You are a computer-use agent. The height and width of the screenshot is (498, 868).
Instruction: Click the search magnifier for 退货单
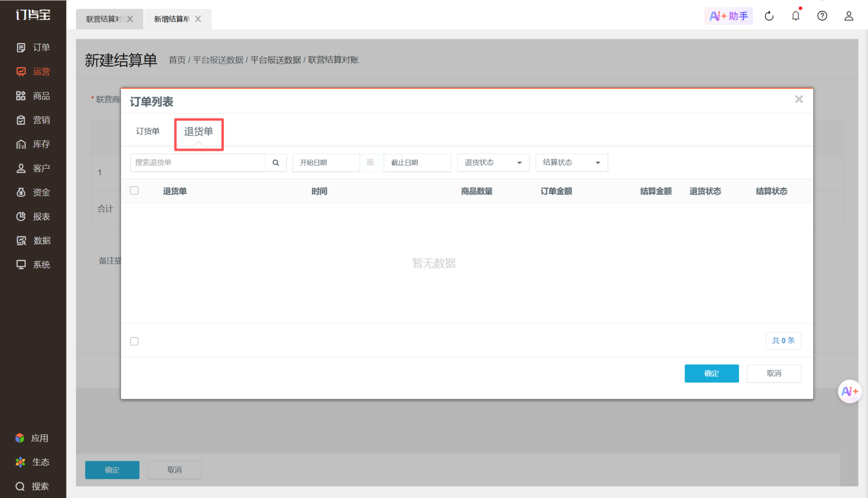(x=276, y=162)
